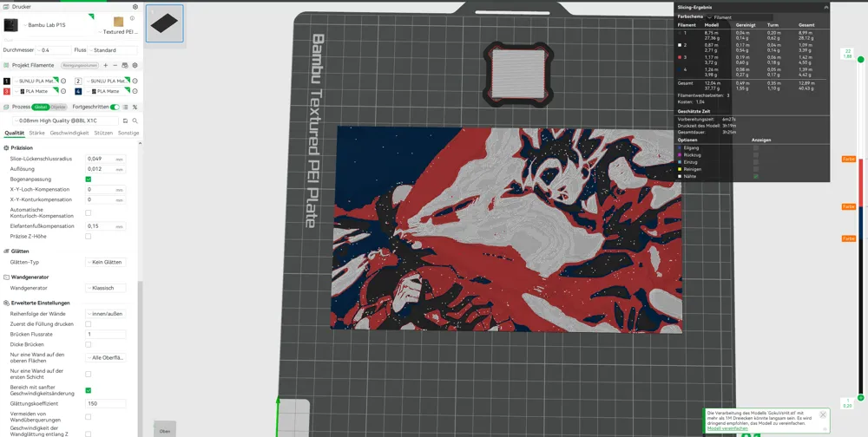
Task: Select the Objekte process scope
Action: click(x=58, y=108)
